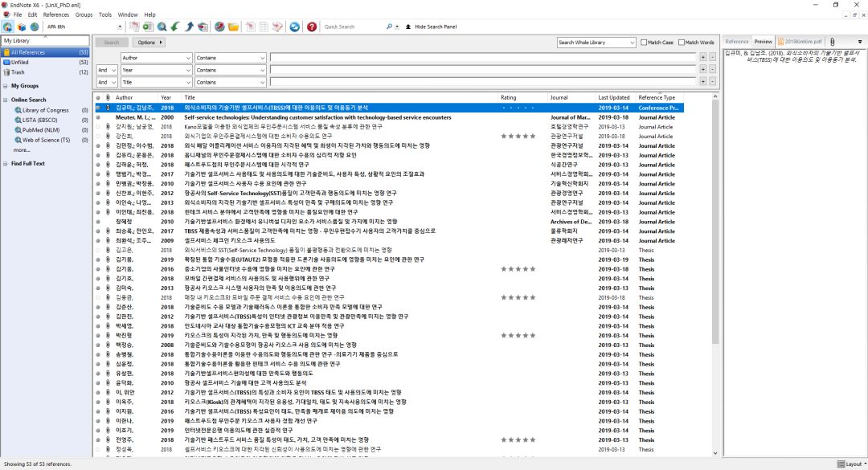Open the And operator dropdown beside Year

coord(107,71)
